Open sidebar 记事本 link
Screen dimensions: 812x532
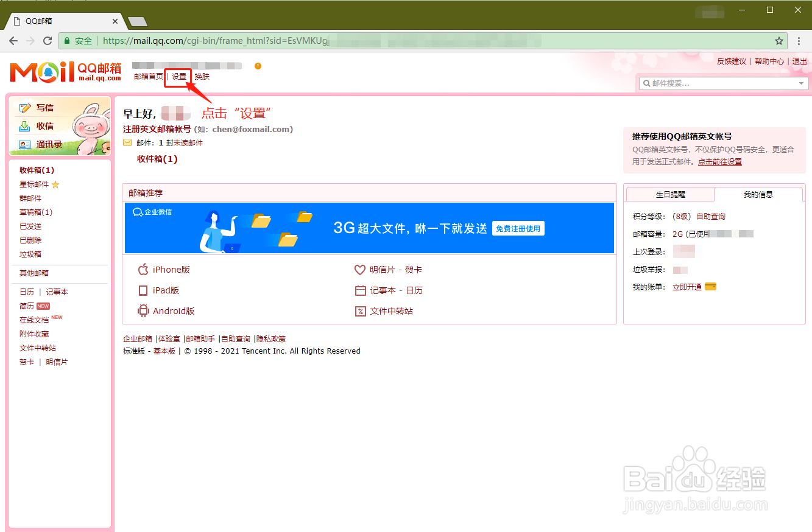tap(57, 292)
